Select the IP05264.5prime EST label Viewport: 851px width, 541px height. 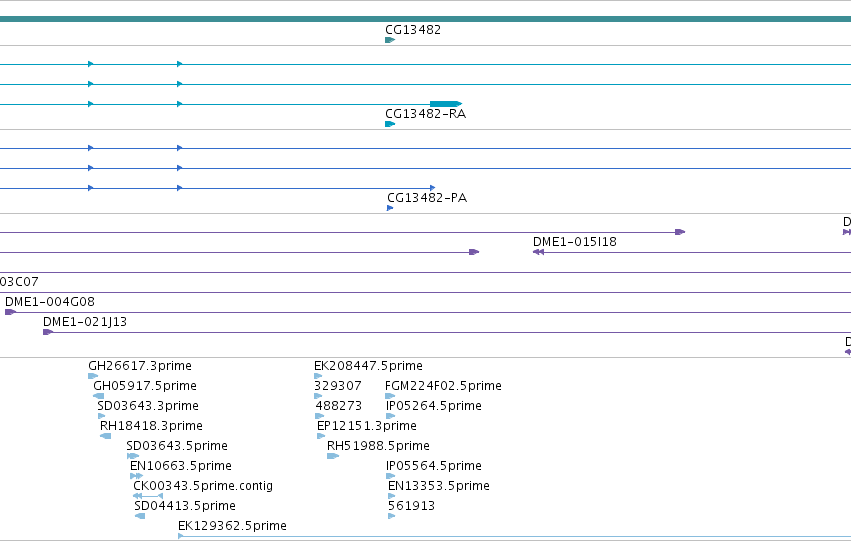tap(434, 406)
